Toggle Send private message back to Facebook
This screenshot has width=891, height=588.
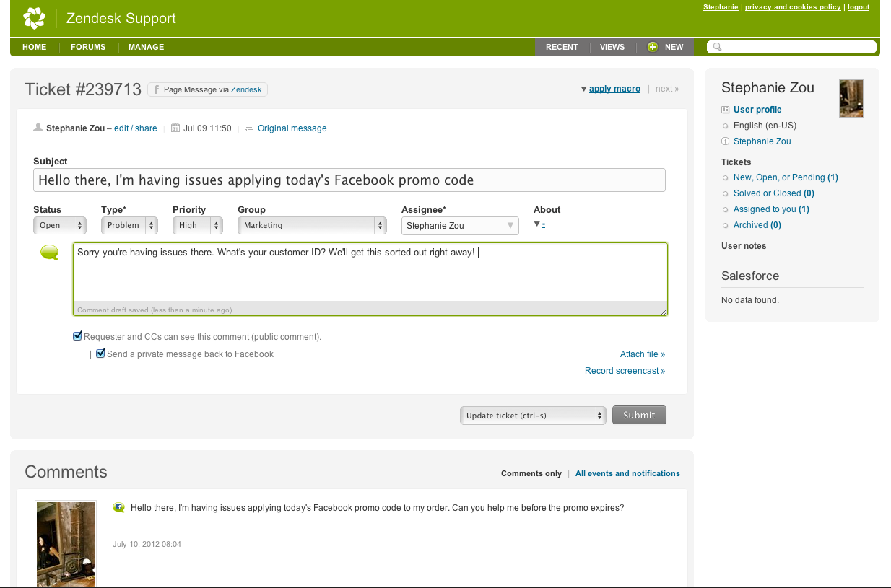click(100, 354)
